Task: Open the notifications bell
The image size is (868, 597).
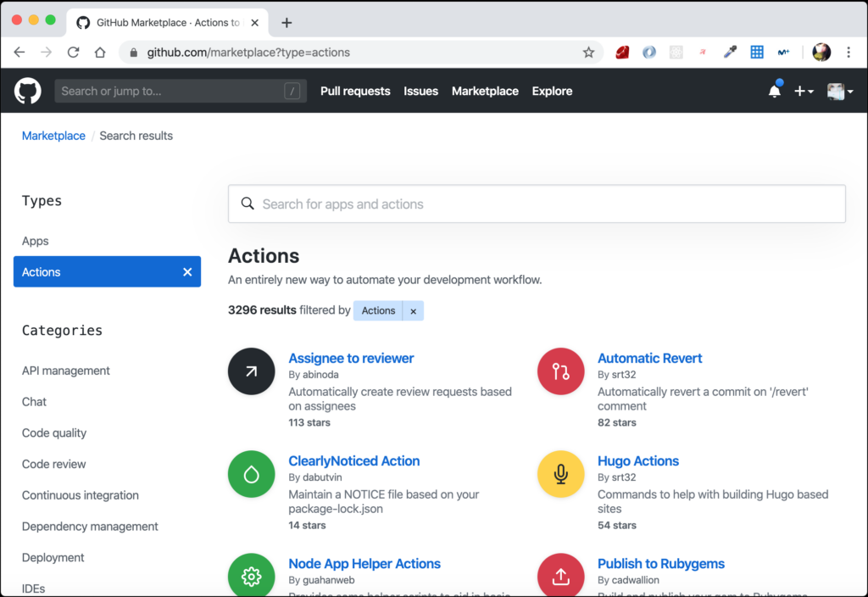Action: (x=775, y=91)
